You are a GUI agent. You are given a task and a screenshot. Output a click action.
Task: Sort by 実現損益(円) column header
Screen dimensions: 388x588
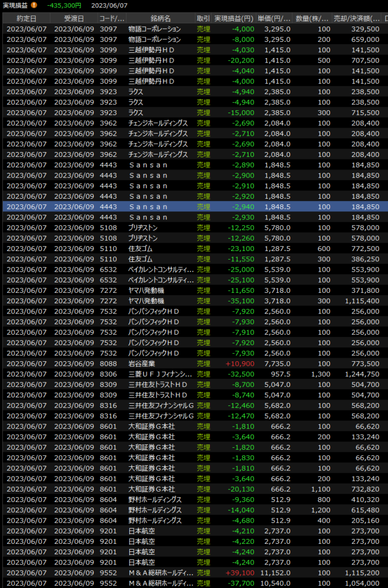234,18
